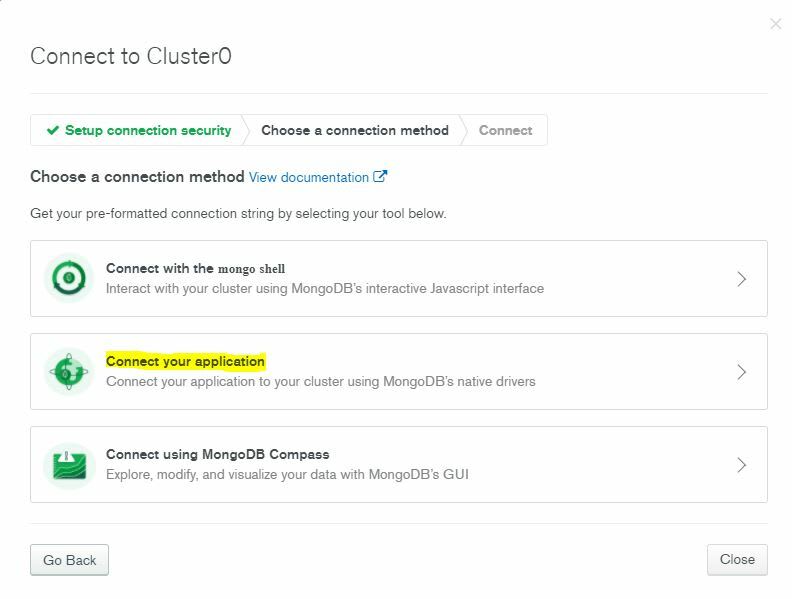
Task: Open the mongo shell option chevron
Action: (741, 279)
